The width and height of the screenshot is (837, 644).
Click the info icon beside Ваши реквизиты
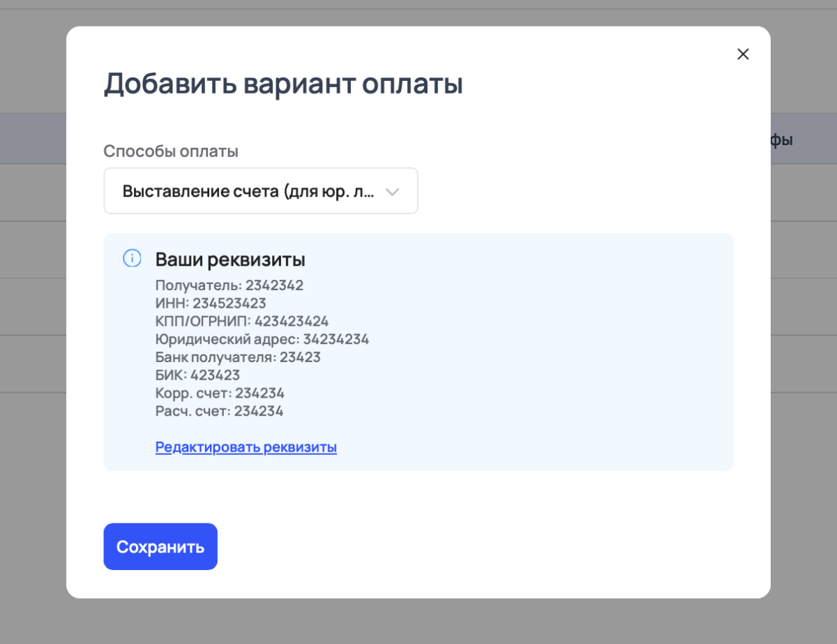coord(131,259)
